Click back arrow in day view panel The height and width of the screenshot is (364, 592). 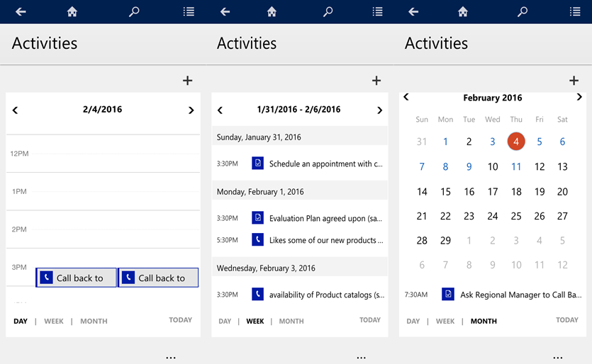[21, 11]
